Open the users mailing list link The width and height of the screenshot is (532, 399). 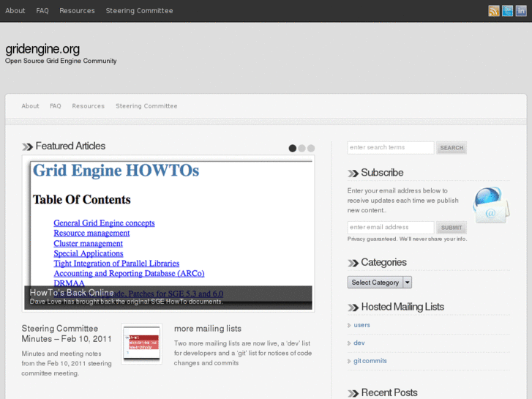click(x=361, y=325)
